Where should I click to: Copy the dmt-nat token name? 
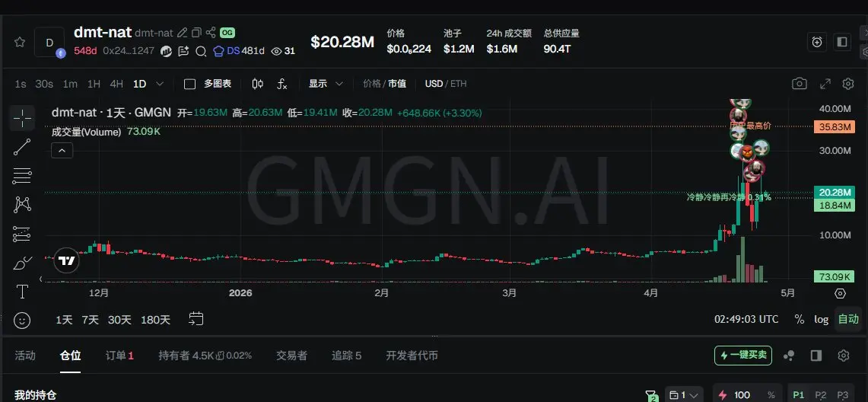[x=196, y=33]
